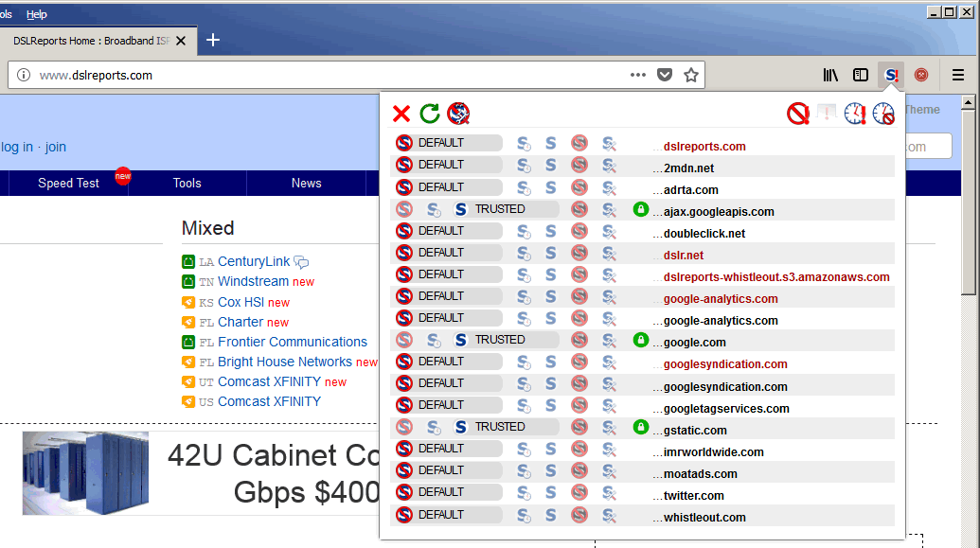Open Speed Test in the site navigation

[x=68, y=183]
